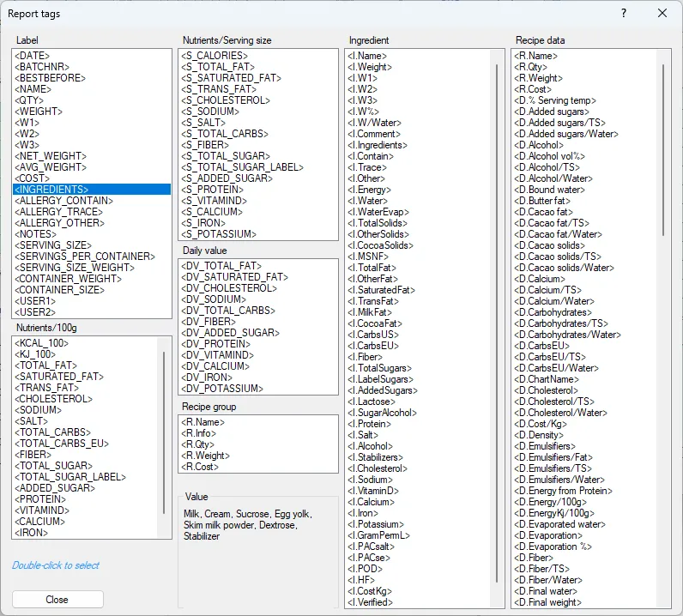Select the <D.Bound water> tag

click(549, 190)
